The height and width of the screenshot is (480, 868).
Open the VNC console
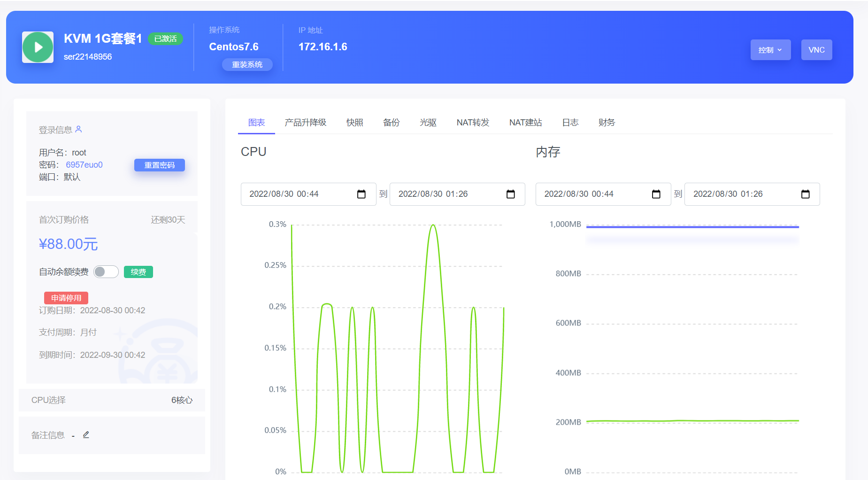[x=816, y=50]
